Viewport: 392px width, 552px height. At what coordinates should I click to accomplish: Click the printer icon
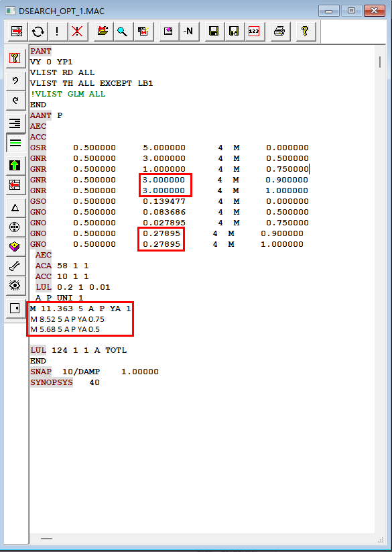(x=279, y=32)
